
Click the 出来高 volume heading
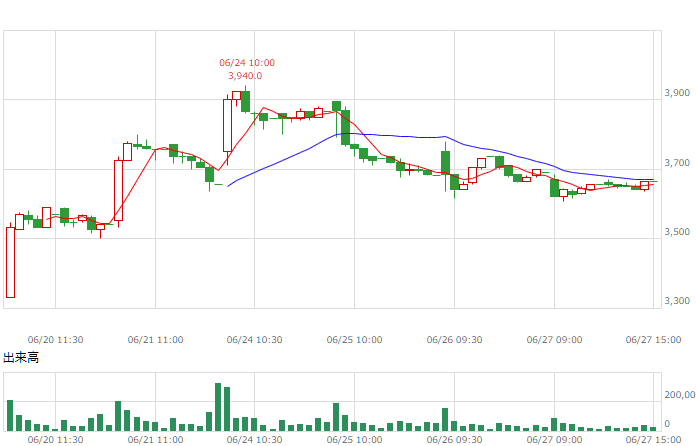[x=21, y=357]
